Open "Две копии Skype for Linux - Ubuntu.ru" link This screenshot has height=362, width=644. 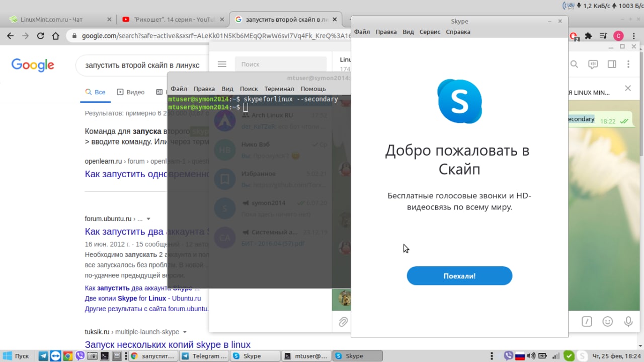click(x=143, y=298)
